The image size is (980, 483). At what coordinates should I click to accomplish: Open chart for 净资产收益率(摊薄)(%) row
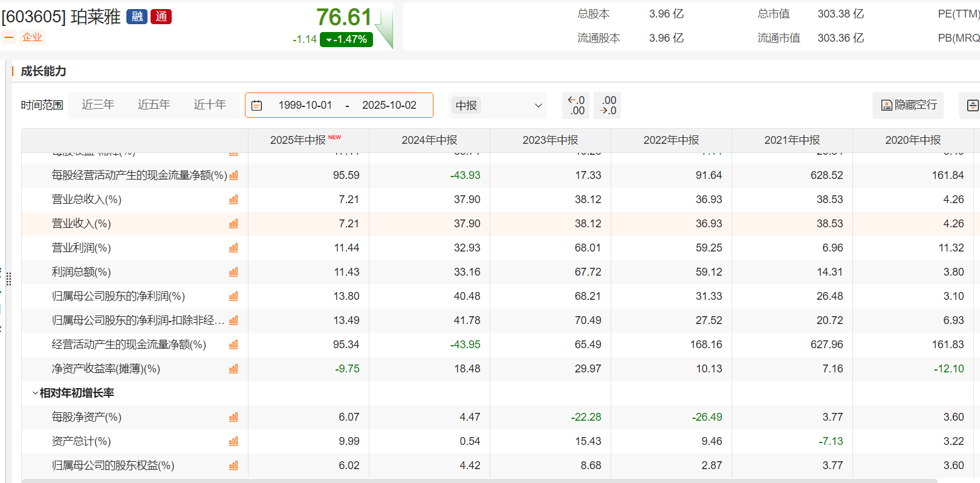tap(233, 369)
